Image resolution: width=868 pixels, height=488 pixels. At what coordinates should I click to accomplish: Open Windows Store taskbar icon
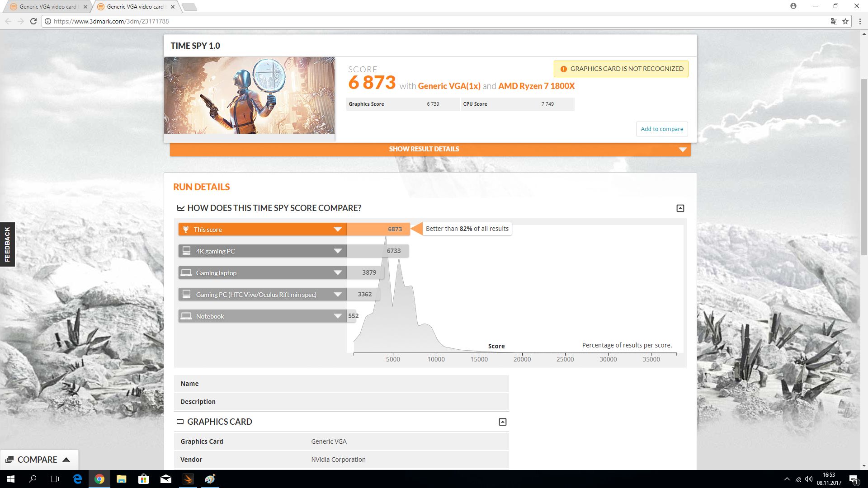(x=143, y=479)
